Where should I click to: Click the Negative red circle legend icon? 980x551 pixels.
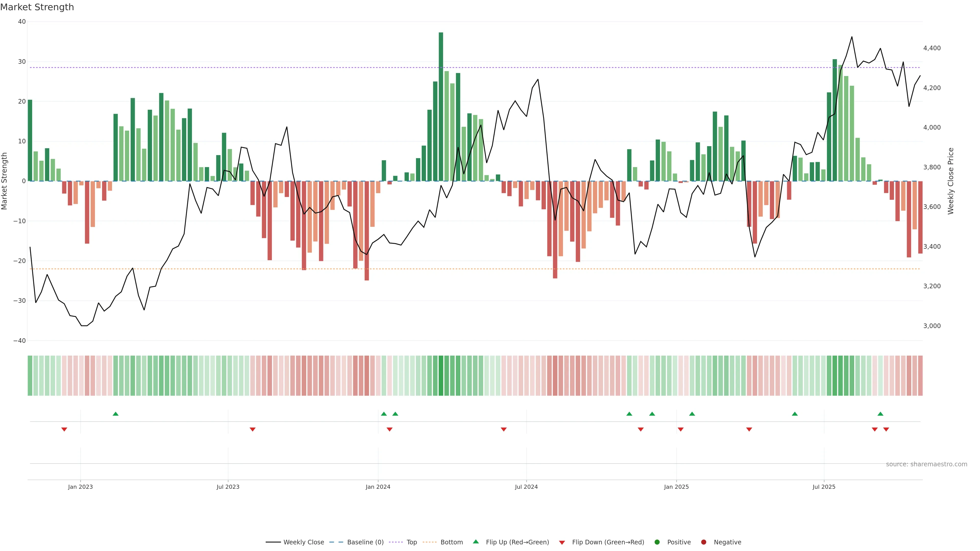click(703, 542)
